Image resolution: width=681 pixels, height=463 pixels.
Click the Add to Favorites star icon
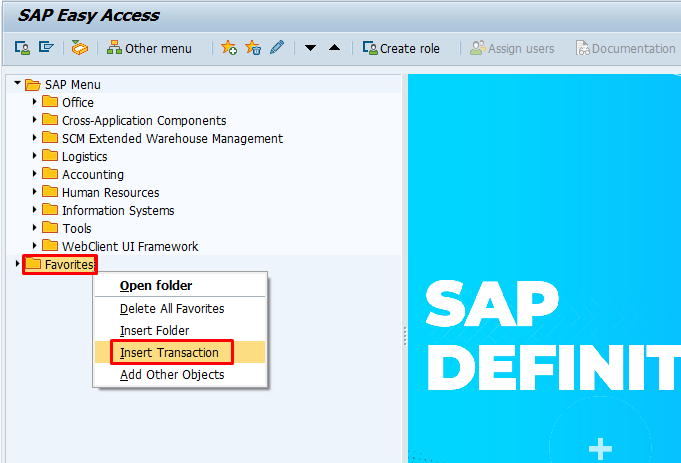229,47
